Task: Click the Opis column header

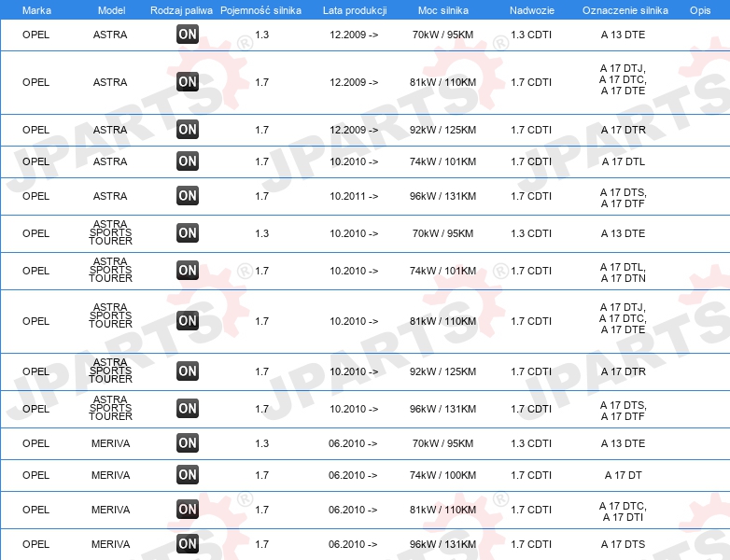Action: tap(700, 10)
